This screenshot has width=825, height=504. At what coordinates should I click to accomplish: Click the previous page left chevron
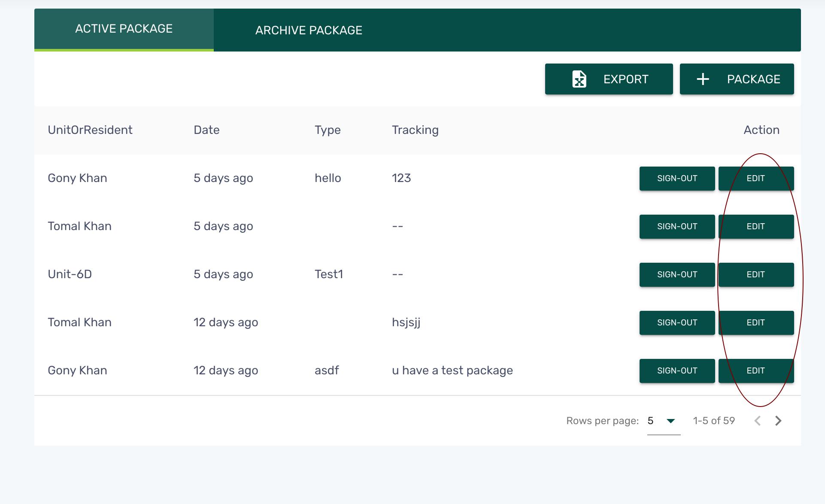[x=758, y=421]
